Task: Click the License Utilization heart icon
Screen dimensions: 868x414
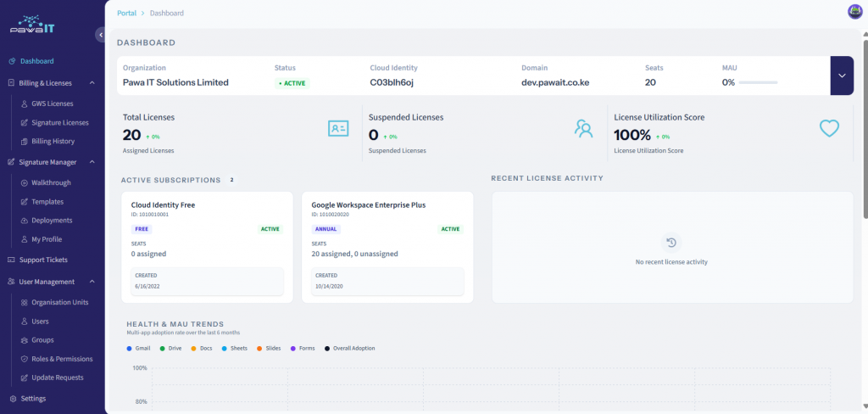Action: pos(829,129)
